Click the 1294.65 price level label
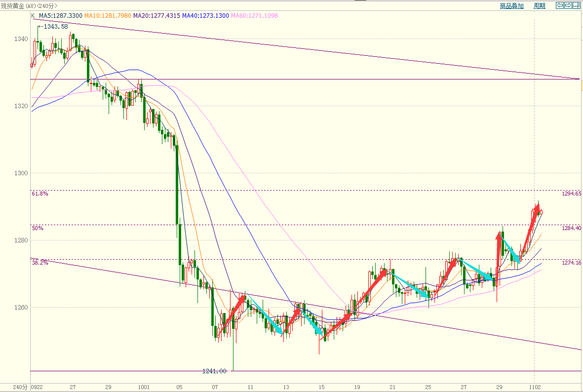Viewport: 583px width, 392px height. click(x=572, y=194)
